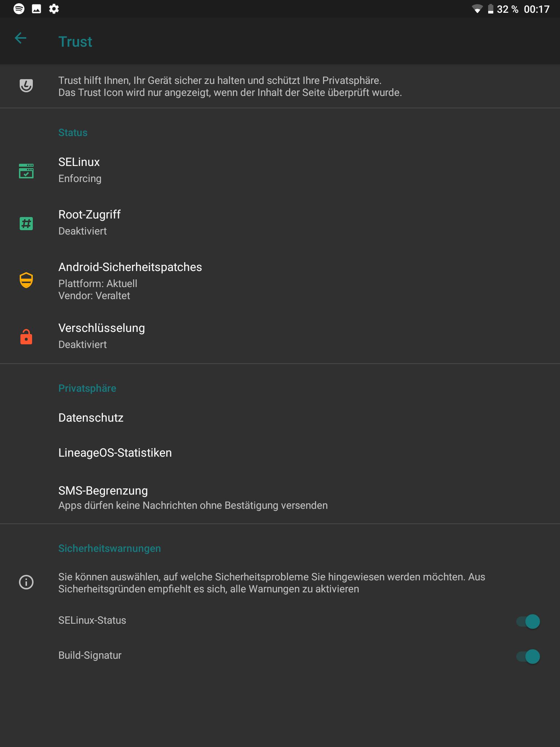The width and height of the screenshot is (560, 747).
Task: Tap the info circle icon
Action: tap(26, 582)
